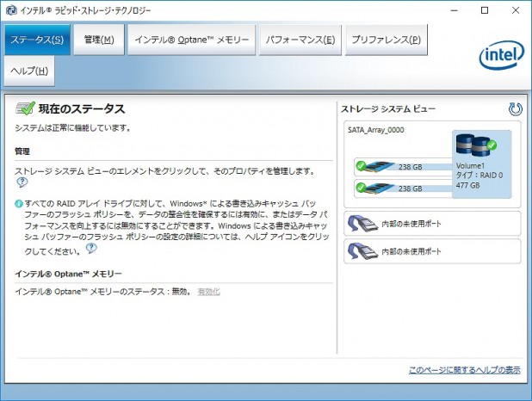Click the first 内部の未使用ポート cable icon
532x401 pixels.
[x=362, y=223]
